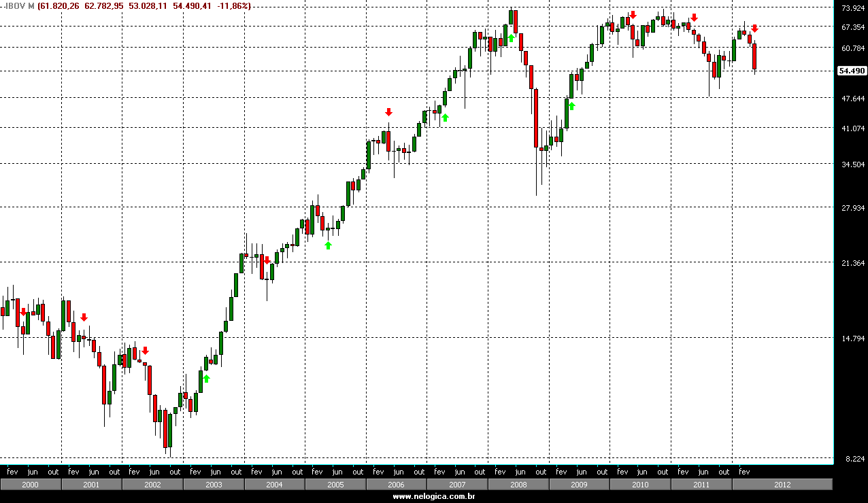
Task: Select the green up arrow in 2005
Action: point(329,245)
